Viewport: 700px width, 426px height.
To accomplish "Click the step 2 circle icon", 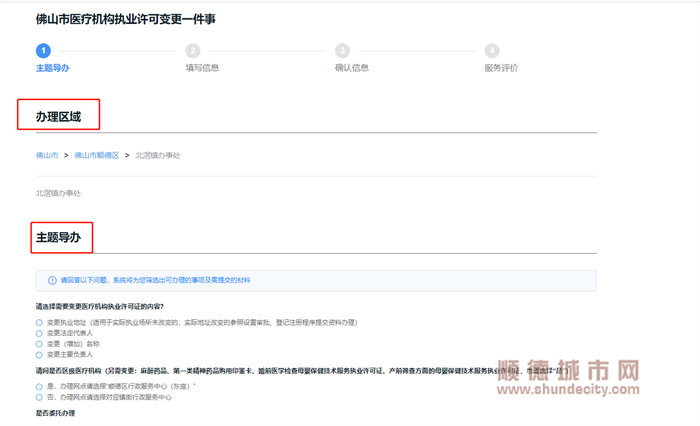I will (192, 51).
